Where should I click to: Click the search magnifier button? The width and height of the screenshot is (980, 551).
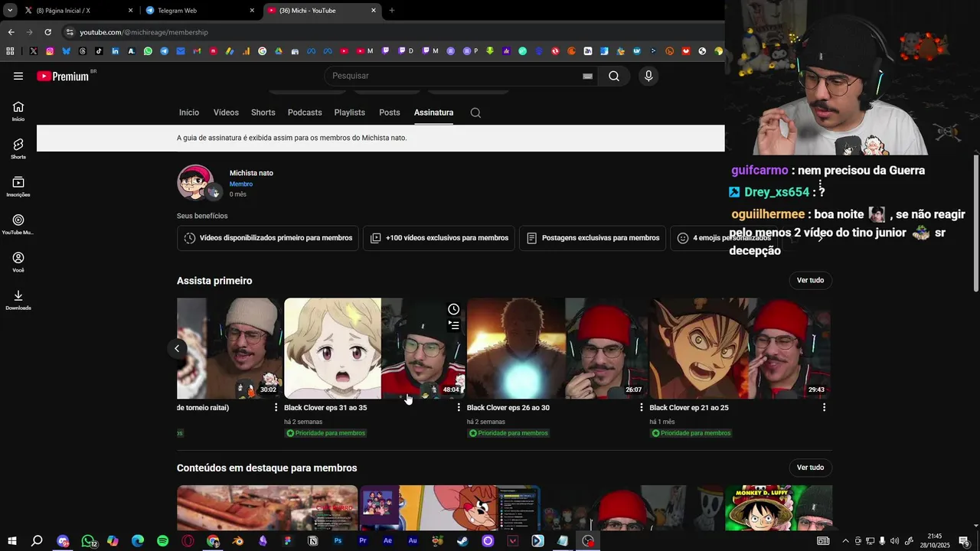coord(614,76)
